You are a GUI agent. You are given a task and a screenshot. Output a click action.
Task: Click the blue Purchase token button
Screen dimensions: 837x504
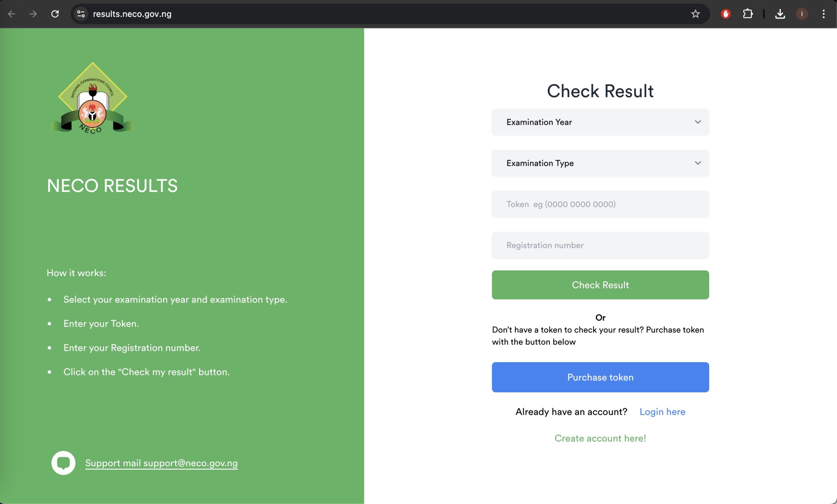[x=600, y=377]
